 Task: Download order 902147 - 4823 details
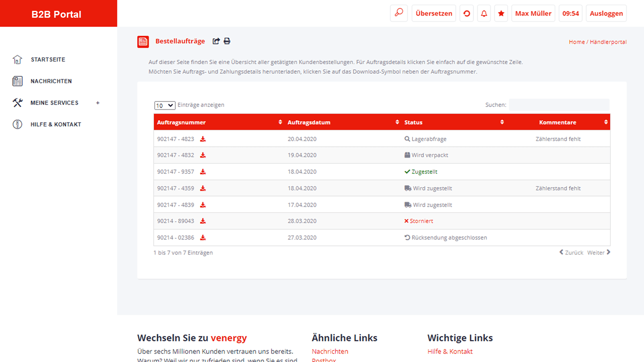(203, 139)
